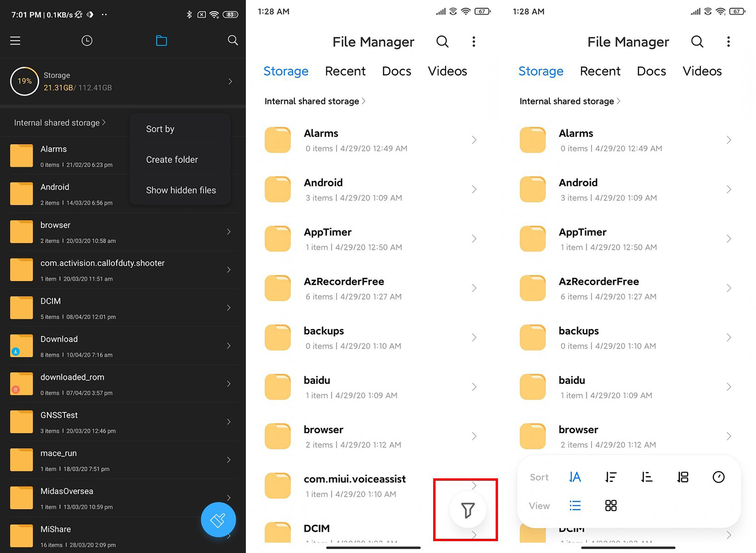This screenshot has width=756, height=553.
Task: Click the funnel filter button
Action: pos(467,510)
